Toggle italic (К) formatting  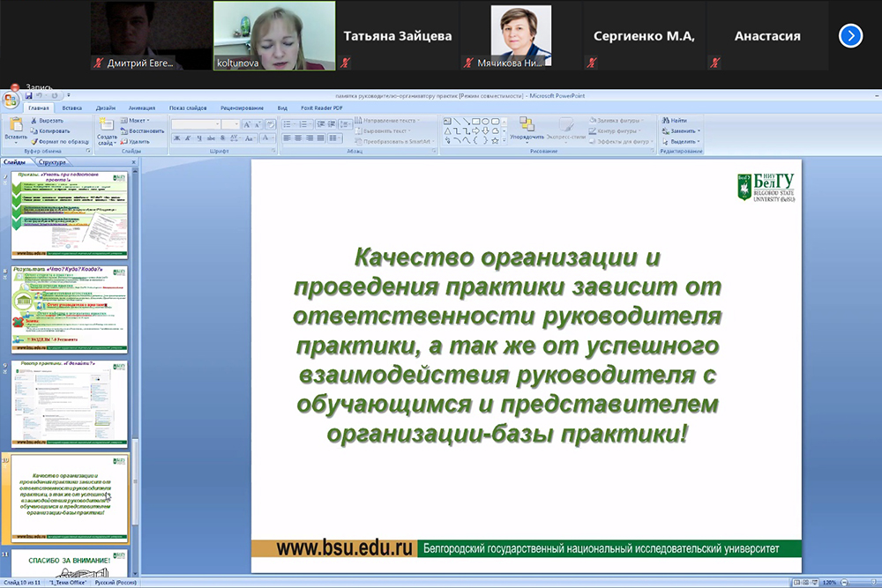click(189, 138)
